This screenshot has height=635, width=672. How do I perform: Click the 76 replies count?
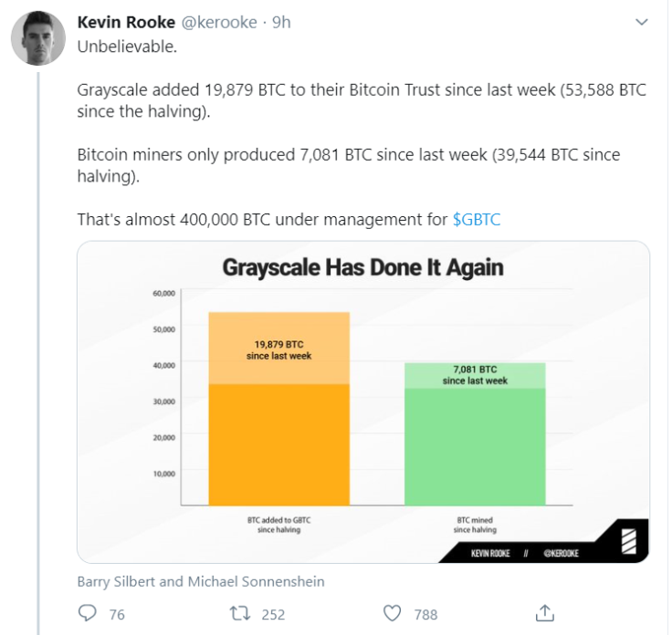point(117,614)
